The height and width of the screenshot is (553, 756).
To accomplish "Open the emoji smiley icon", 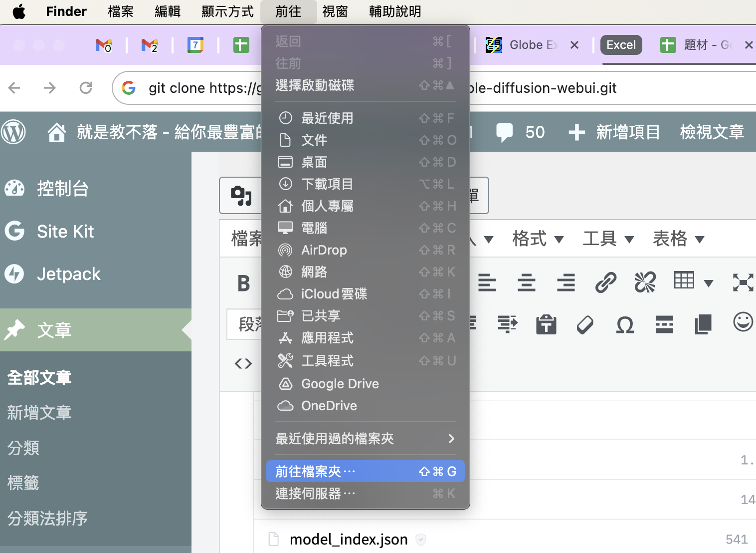I will click(743, 322).
